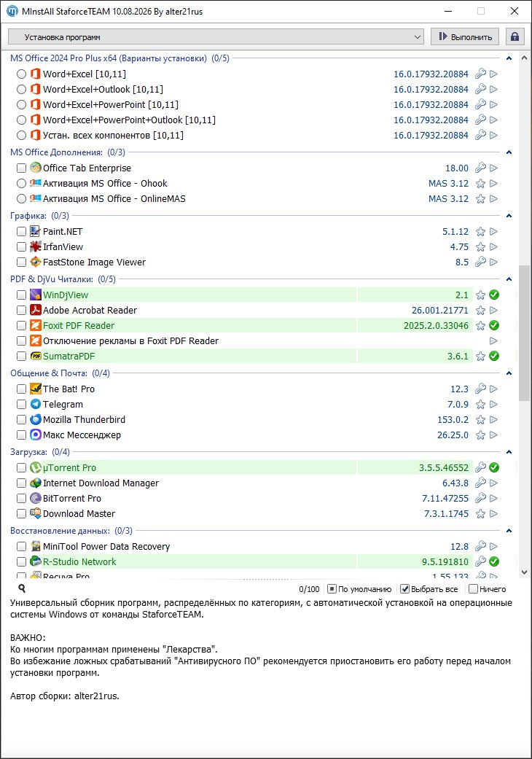Click the green checkmark for µTorrent Pro
532x759 pixels.
click(494, 467)
